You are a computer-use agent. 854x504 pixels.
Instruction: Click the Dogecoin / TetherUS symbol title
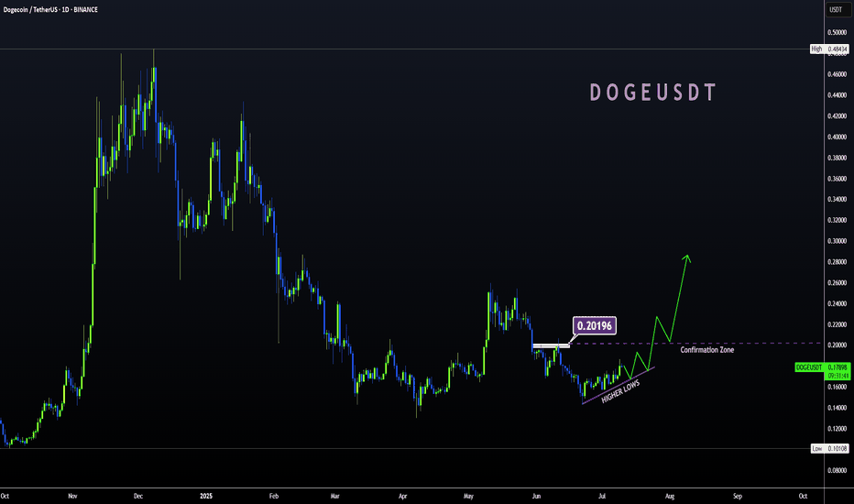(50, 10)
